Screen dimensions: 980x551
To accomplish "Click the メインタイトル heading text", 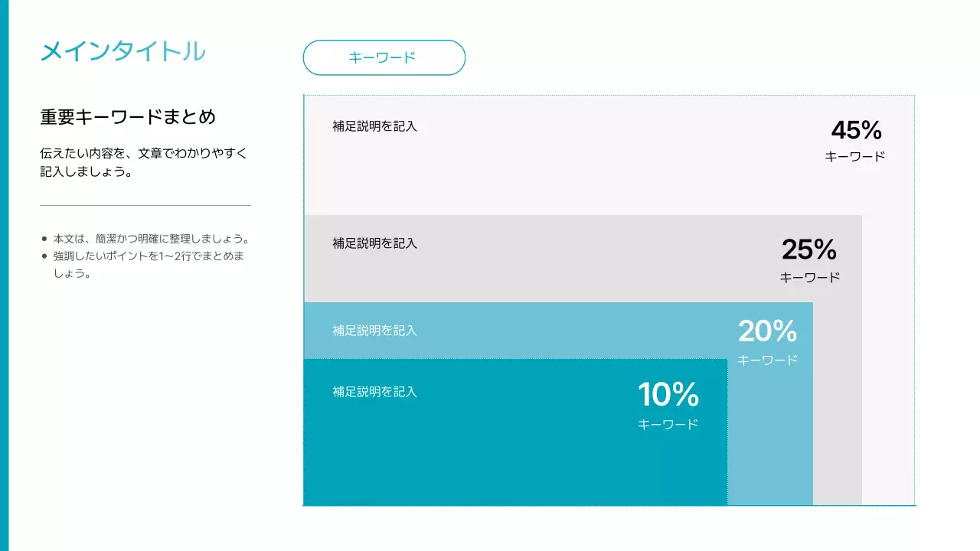I will pyautogui.click(x=122, y=51).
